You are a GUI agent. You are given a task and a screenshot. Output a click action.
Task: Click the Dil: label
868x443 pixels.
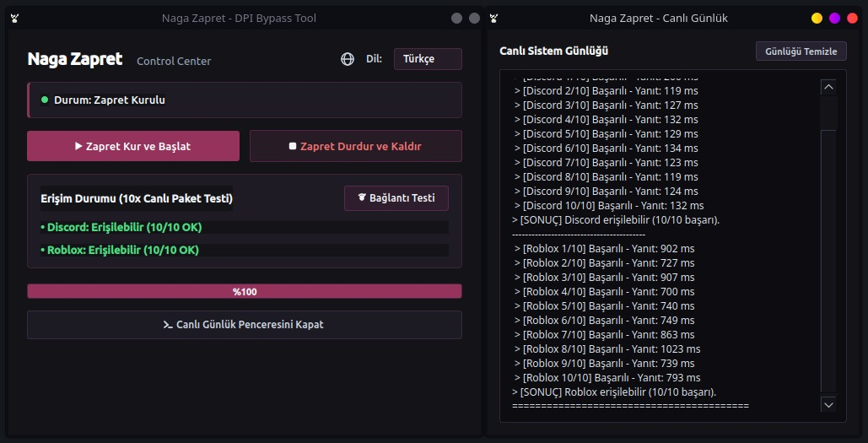tap(374, 59)
